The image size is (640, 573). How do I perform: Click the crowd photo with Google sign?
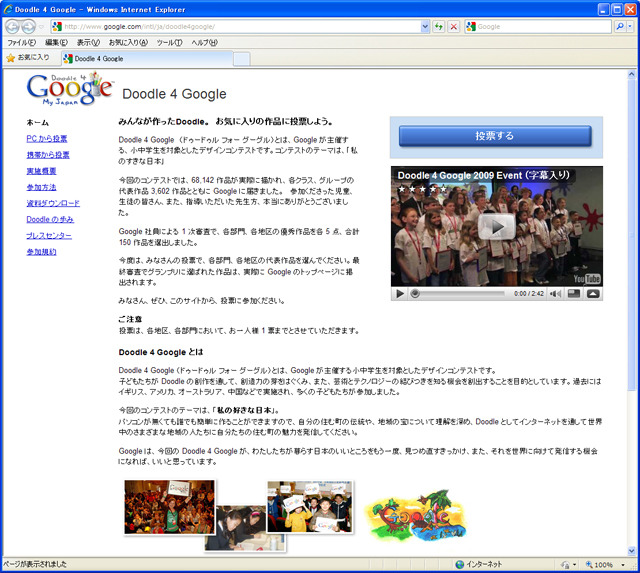(169, 506)
